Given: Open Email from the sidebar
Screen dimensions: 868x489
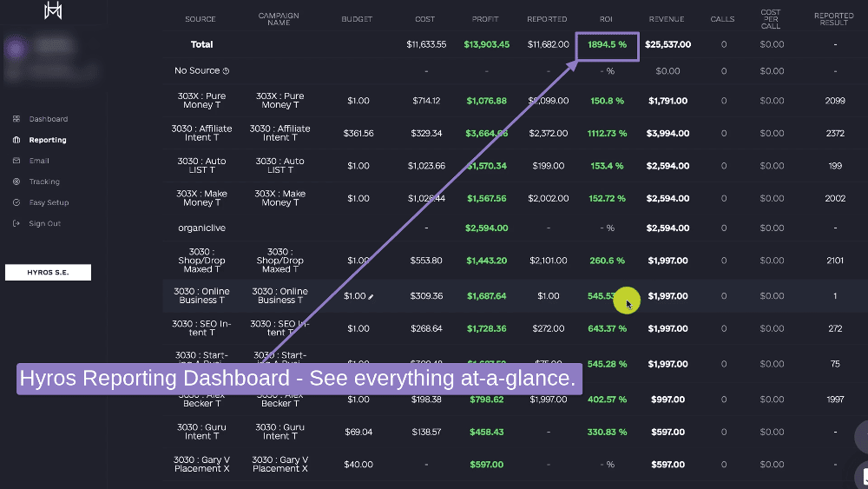Looking at the screenshot, I should tap(39, 161).
